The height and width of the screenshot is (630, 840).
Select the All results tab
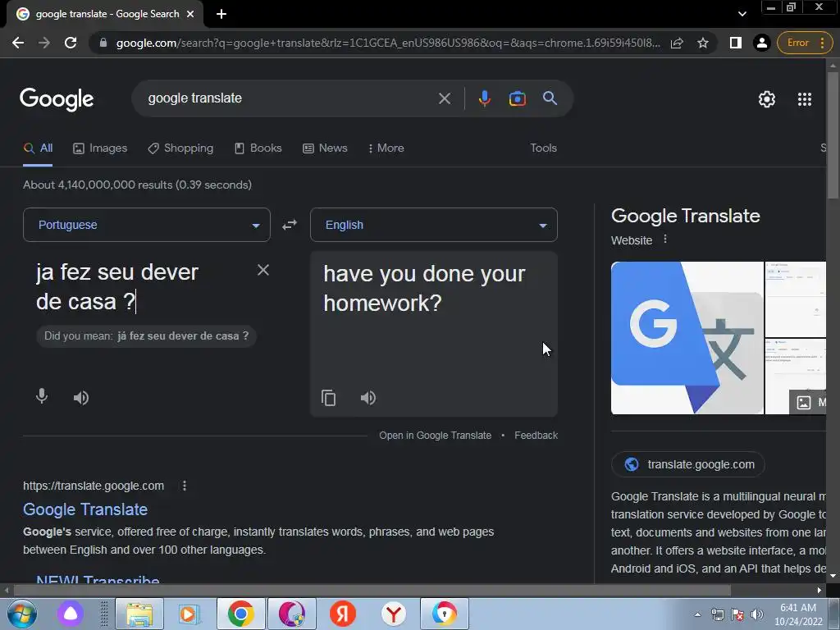click(38, 148)
